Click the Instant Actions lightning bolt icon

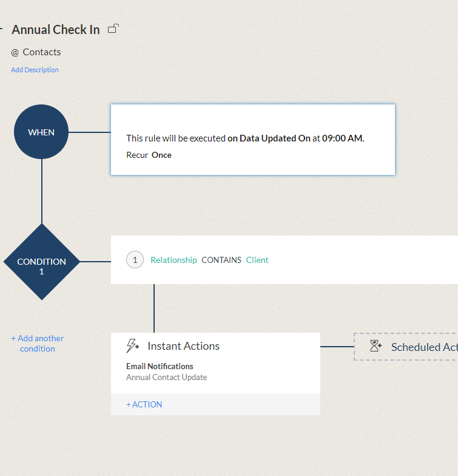coord(132,346)
